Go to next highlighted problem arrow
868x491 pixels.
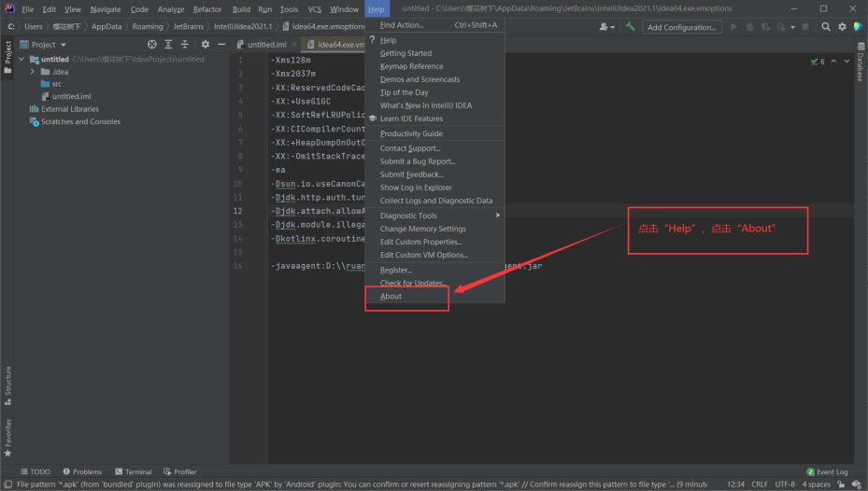tap(847, 62)
